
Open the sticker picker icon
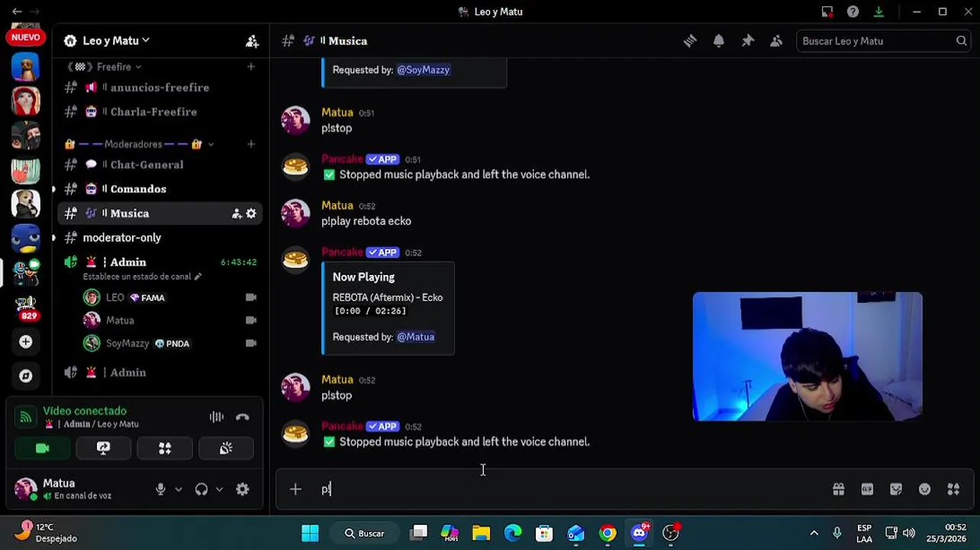tap(896, 489)
